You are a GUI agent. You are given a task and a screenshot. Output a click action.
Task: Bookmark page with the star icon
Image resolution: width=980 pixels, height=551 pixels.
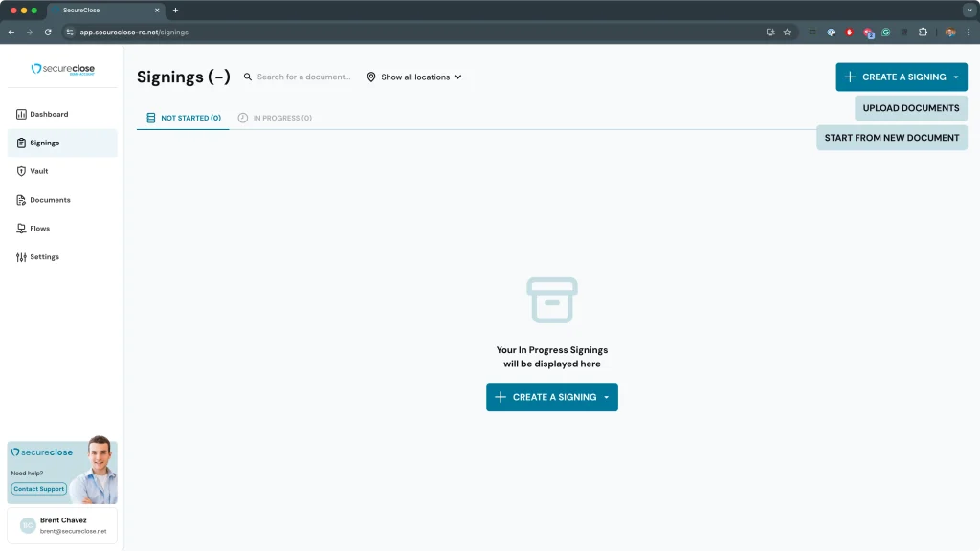(787, 32)
